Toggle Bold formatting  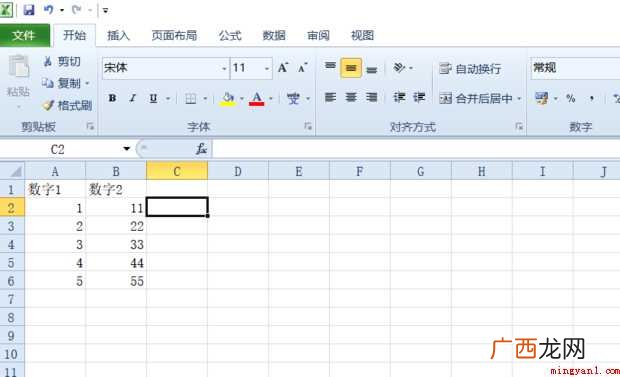point(112,98)
